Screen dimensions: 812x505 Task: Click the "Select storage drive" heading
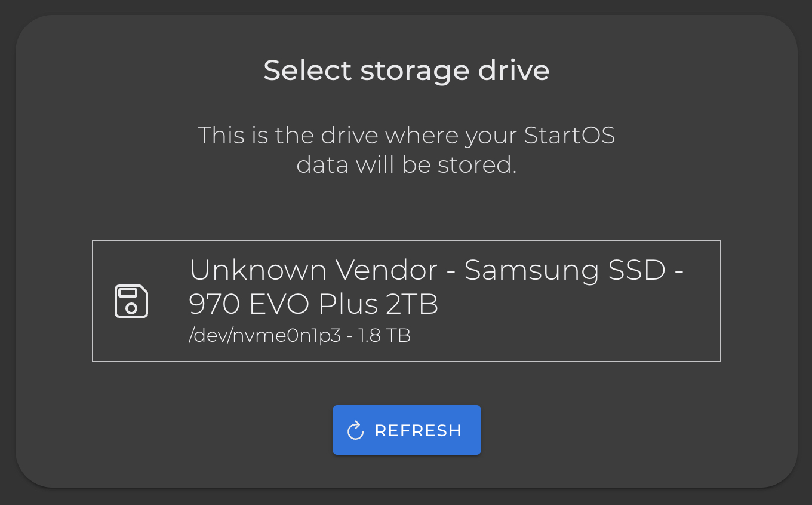point(406,71)
